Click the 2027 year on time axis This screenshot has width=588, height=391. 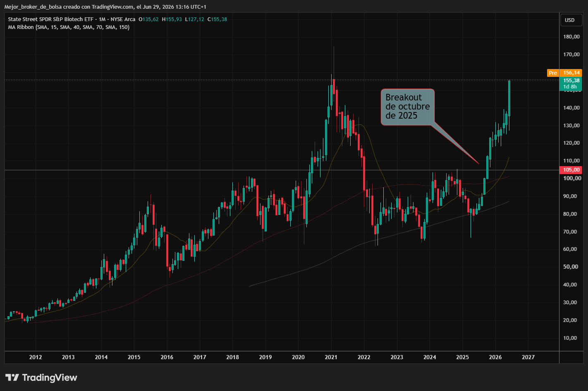point(528,358)
